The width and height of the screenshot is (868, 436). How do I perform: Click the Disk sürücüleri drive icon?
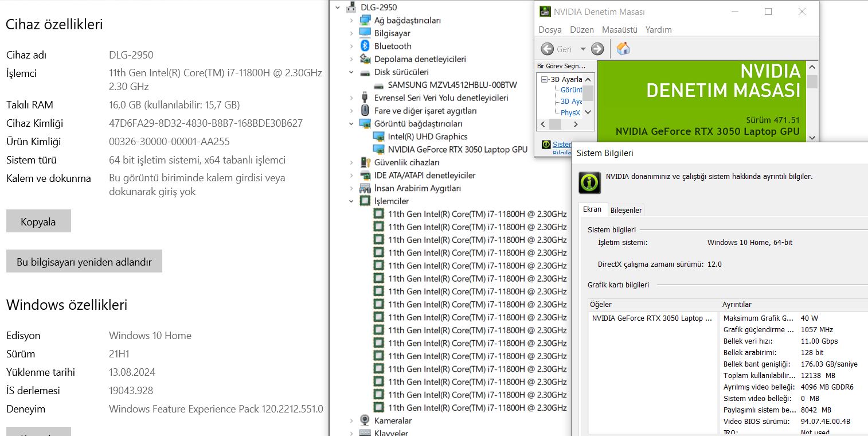pyautogui.click(x=365, y=72)
